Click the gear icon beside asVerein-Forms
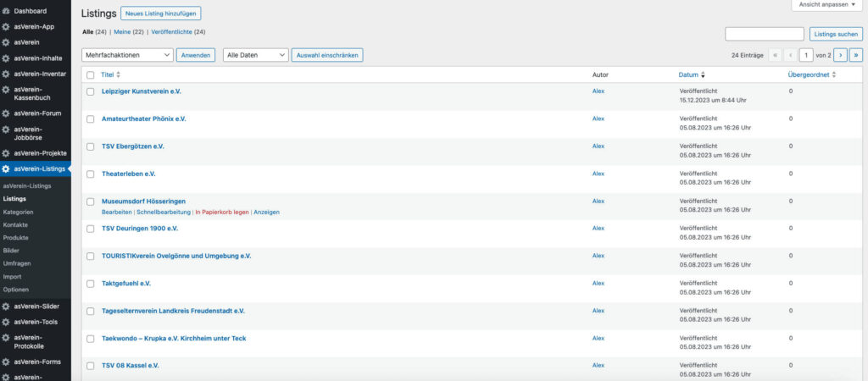The width and height of the screenshot is (868, 381). [6, 362]
